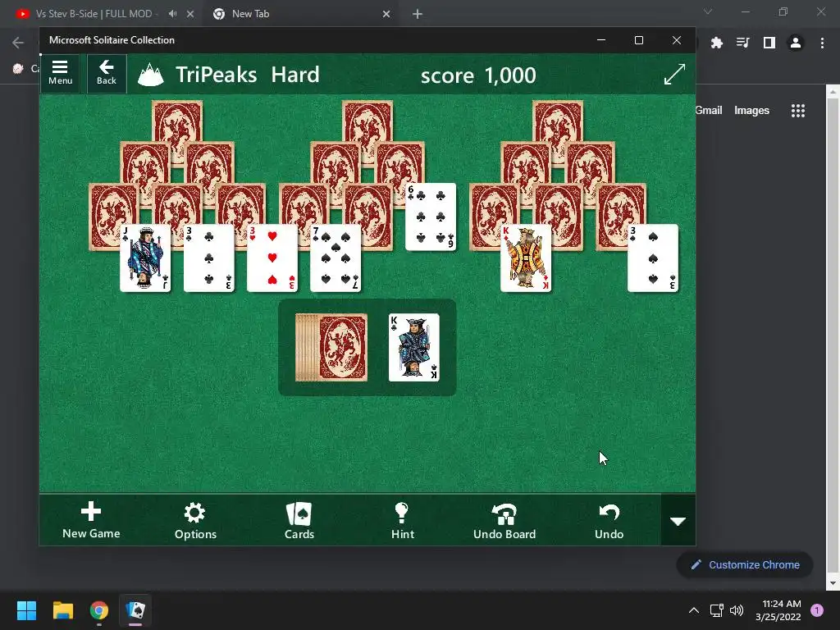Image resolution: width=840 pixels, height=630 pixels.
Task: Open the Solitaire Menu hamburger button
Action: (x=60, y=73)
